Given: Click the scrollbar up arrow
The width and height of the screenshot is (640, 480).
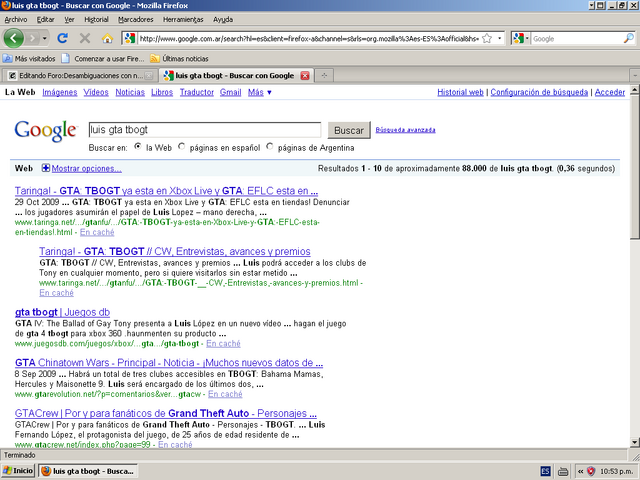Looking at the screenshot, I should [635, 89].
